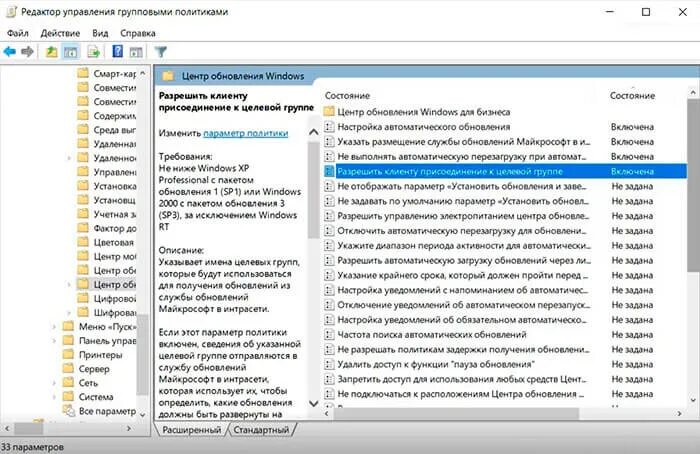Select the Цветовая folder in tree
Screen dimensions: 700x454
point(106,242)
